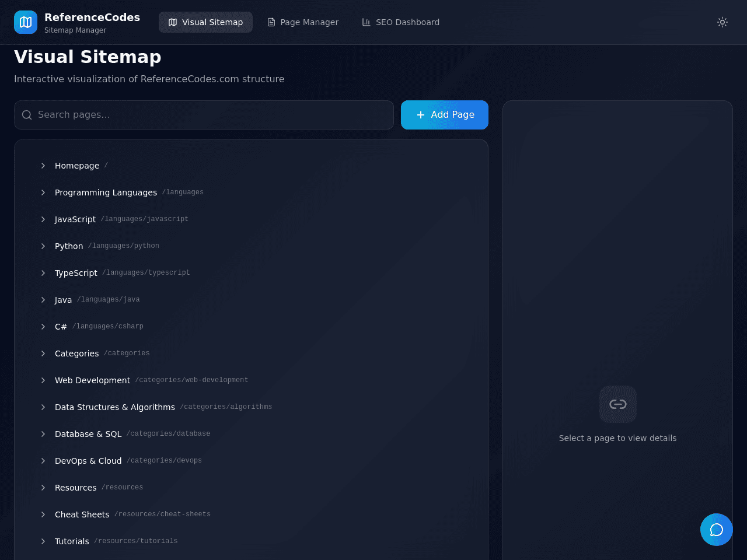Click the /languages/csharp path text

pyautogui.click(x=108, y=326)
